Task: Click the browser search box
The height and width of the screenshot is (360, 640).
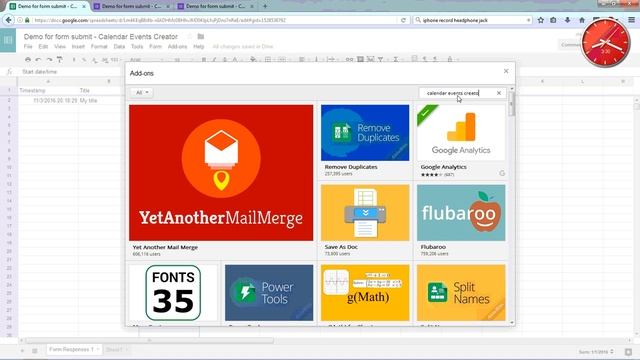Action: [x=473, y=20]
